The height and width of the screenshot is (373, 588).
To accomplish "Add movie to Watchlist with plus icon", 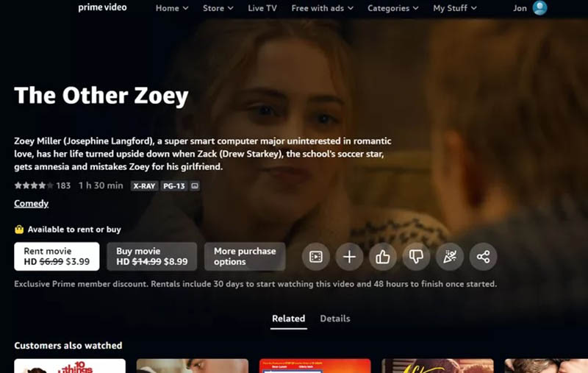I will [349, 257].
